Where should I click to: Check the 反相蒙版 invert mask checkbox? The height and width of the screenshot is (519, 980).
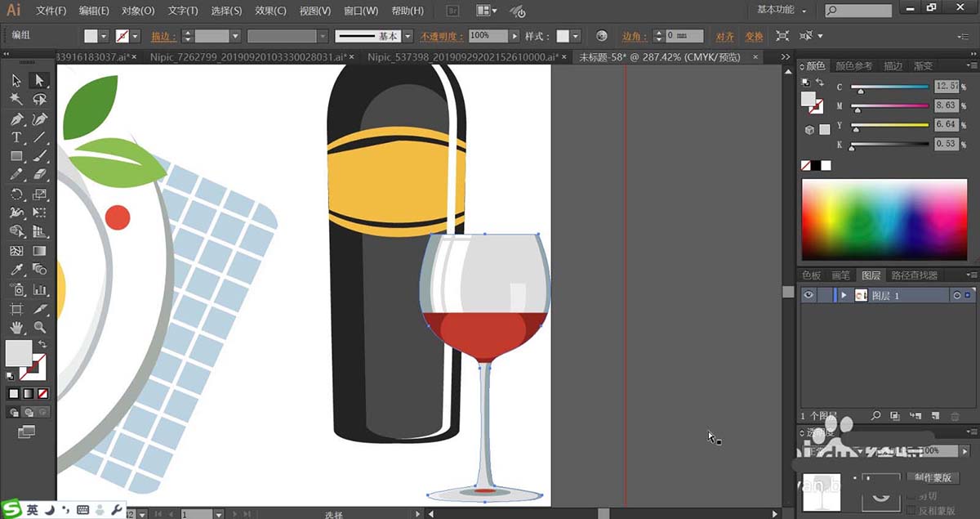pyautogui.click(x=912, y=510)
